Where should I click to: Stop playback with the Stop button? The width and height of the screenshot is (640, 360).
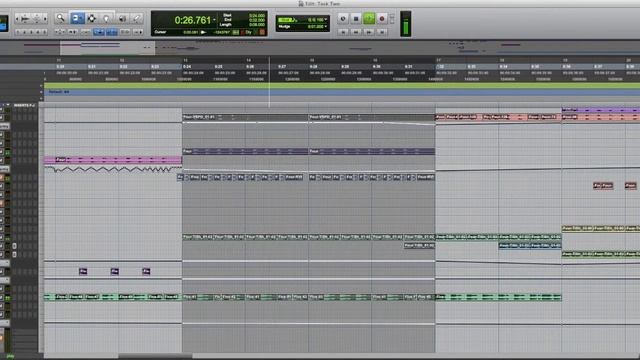pyautogui.click(x=356, y=18)
